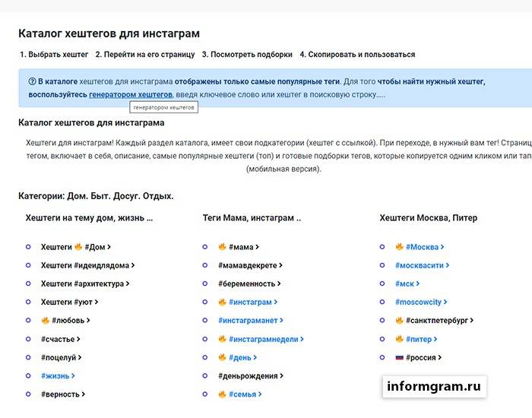
Task: Select step 1. Выбрать хештег
Action: click(x=54, y=54)
